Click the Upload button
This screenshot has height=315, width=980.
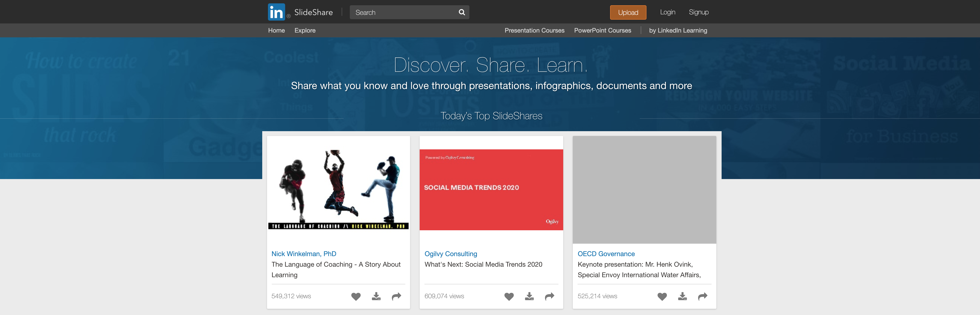coord(628,12)
